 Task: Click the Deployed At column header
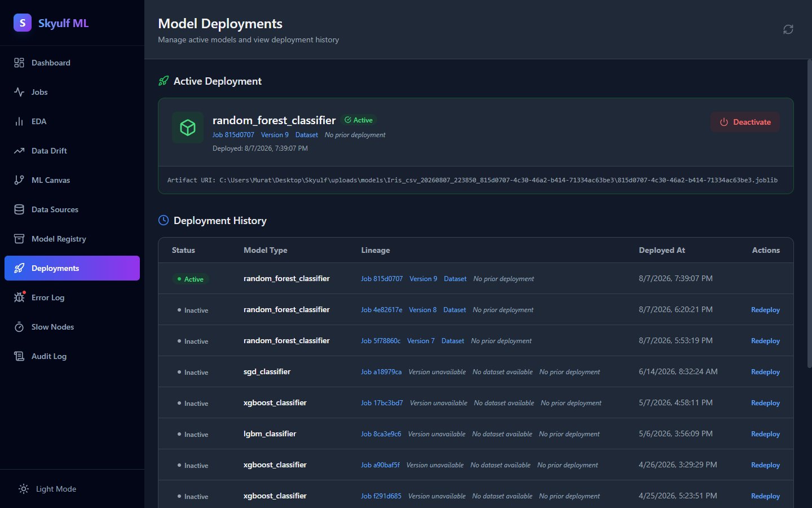pyautogui.click(x=662, y=250)
